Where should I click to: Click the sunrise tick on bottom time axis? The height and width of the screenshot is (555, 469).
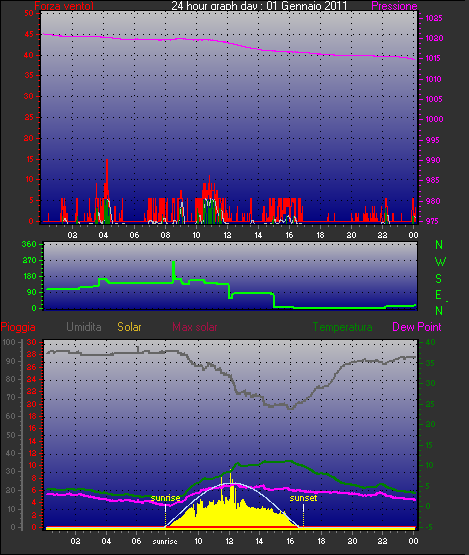[x=165, y=542]
